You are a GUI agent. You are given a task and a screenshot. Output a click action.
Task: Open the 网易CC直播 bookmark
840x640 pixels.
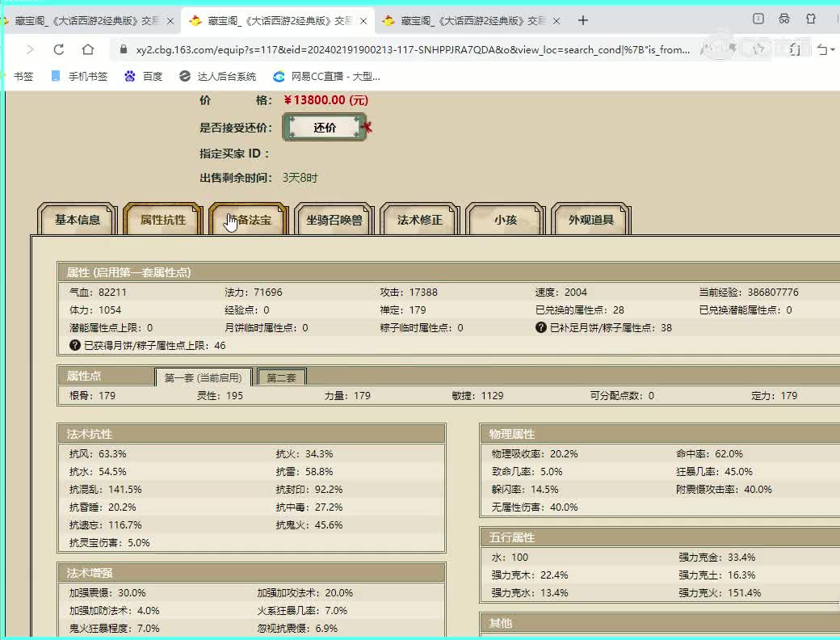327,77
